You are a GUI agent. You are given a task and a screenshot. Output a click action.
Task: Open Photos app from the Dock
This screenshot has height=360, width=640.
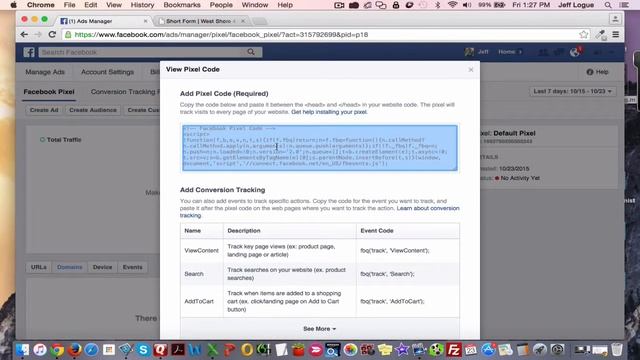[350, 350]
